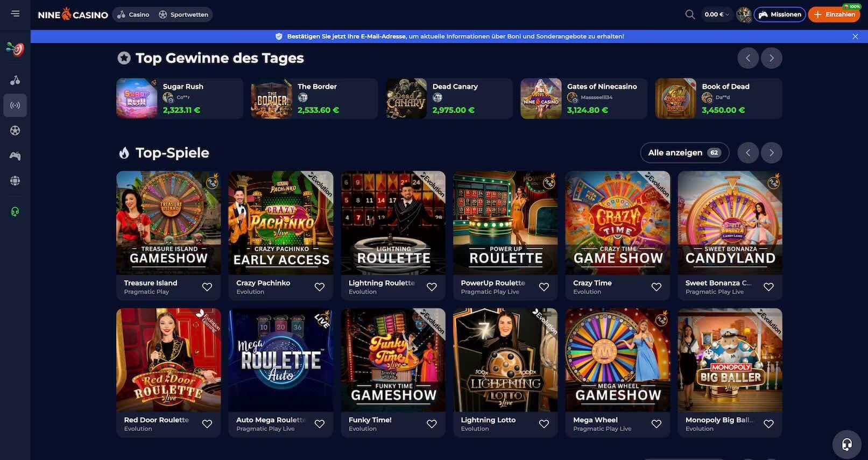Image resolution: width=868 pixels, height=460 pixels.
Task: Open the Sugar Rush winner card
Action: coord(180,98)
